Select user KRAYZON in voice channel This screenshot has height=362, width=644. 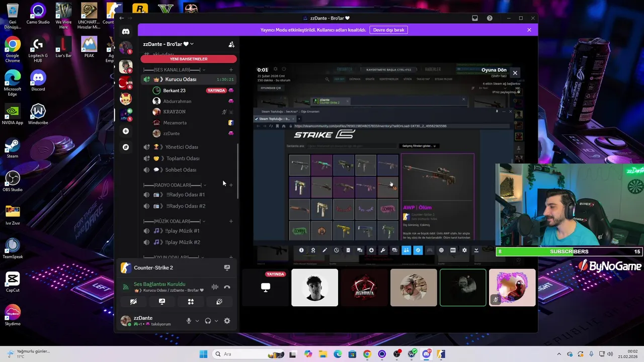194,112
